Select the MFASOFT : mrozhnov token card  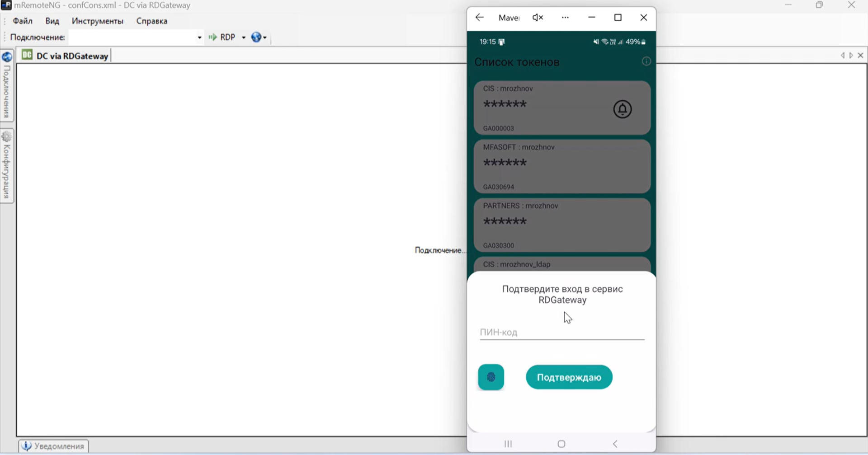tap(562, 166)
